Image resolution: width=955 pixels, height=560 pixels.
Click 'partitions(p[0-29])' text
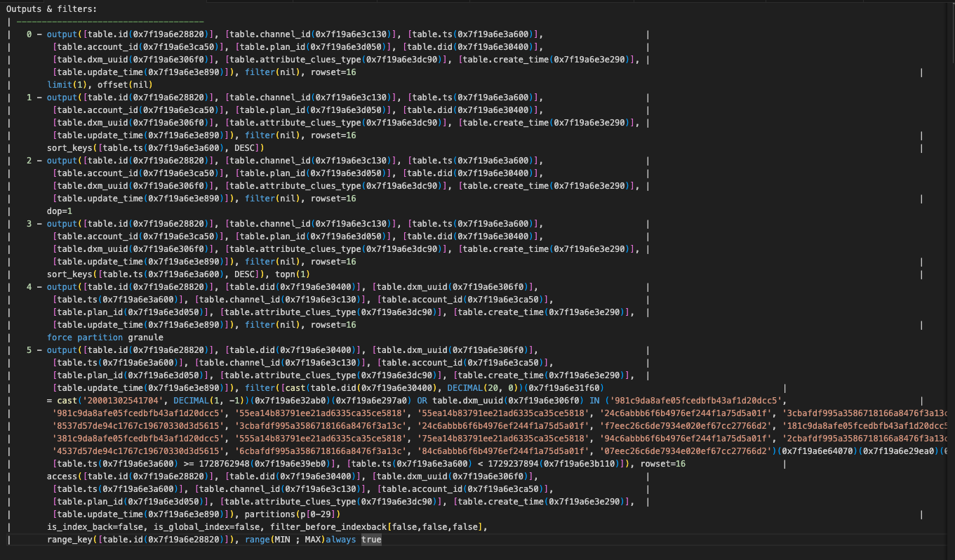(x=291, y=514)
